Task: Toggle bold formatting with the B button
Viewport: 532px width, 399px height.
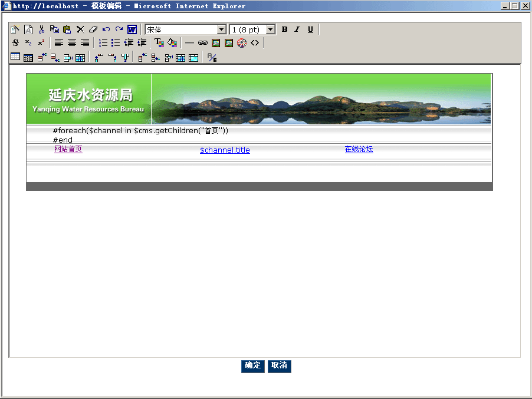Action: (x=284, y=29)
